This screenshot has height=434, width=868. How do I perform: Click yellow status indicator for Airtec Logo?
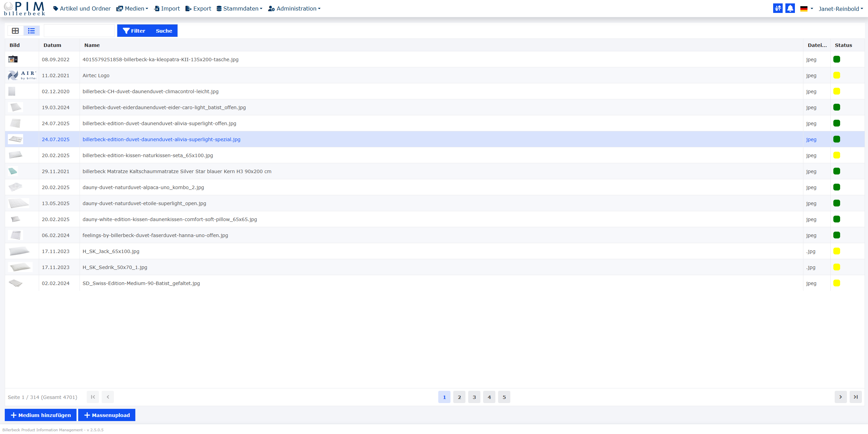click(837, 75)
